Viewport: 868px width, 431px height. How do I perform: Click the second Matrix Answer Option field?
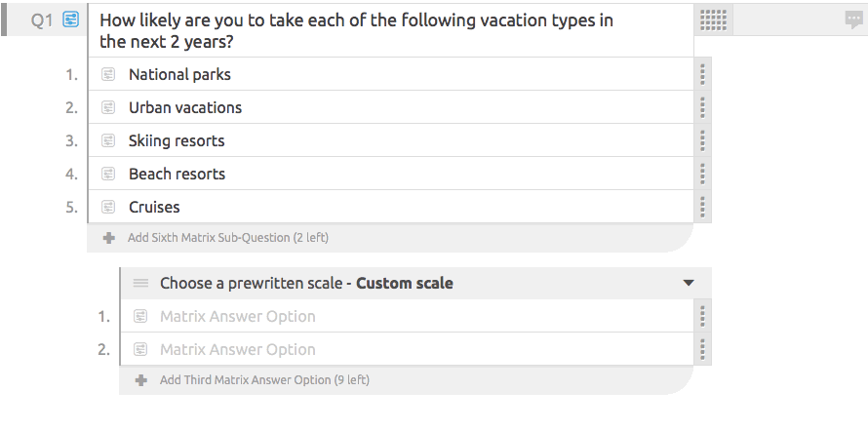point(407,350)
